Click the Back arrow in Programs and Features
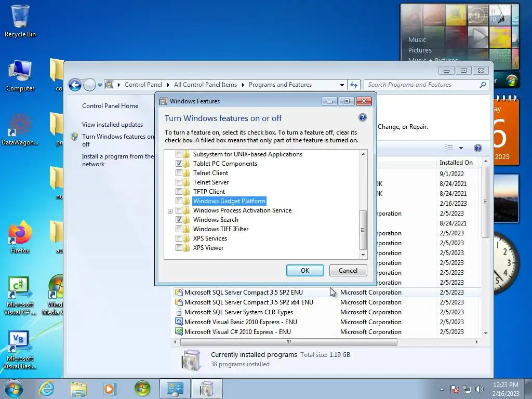The image size is (532, 399). tap(75, 85)
